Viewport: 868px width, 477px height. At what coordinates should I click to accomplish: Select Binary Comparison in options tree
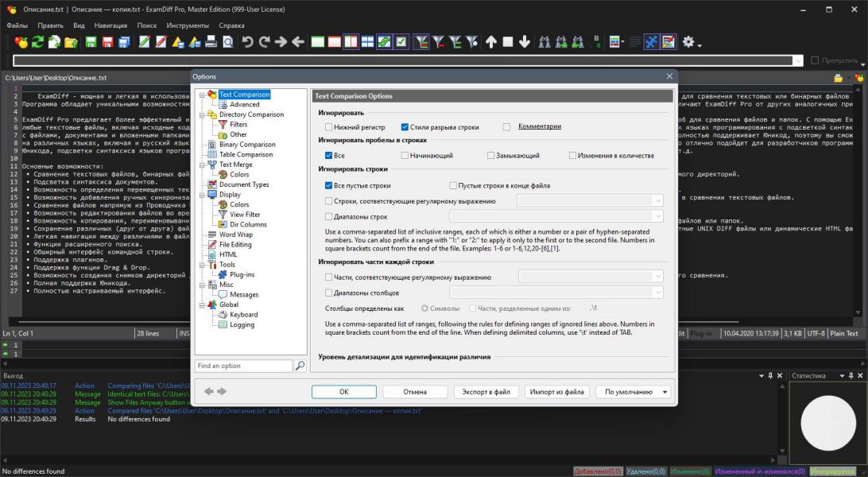pyautogui.click(x=247, y=145)
